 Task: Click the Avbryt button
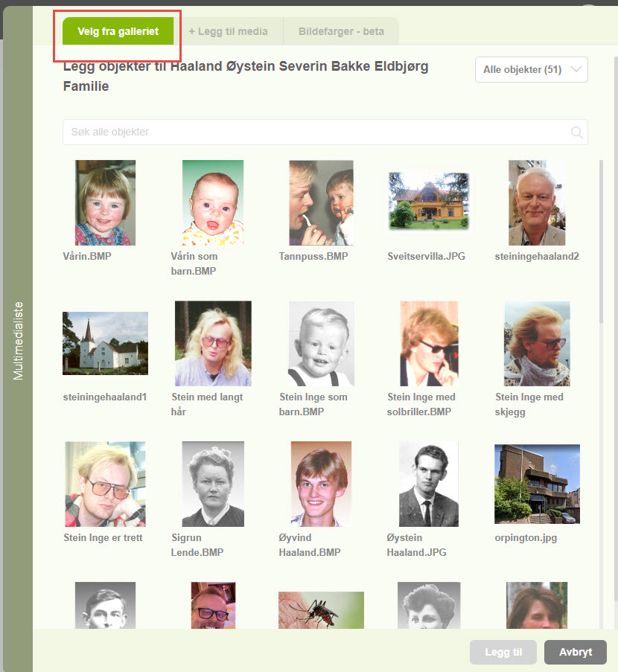575,652
